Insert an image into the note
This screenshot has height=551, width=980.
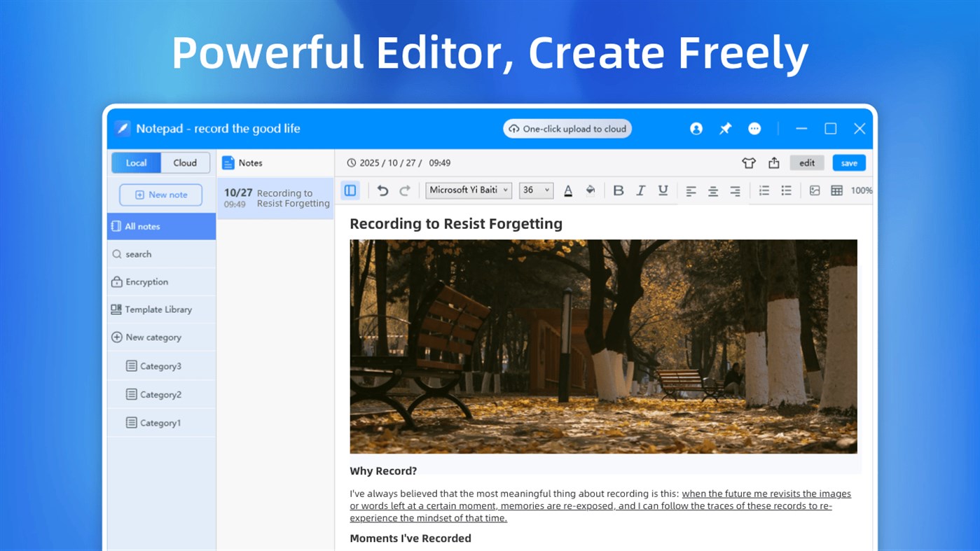tap(815, 190)
